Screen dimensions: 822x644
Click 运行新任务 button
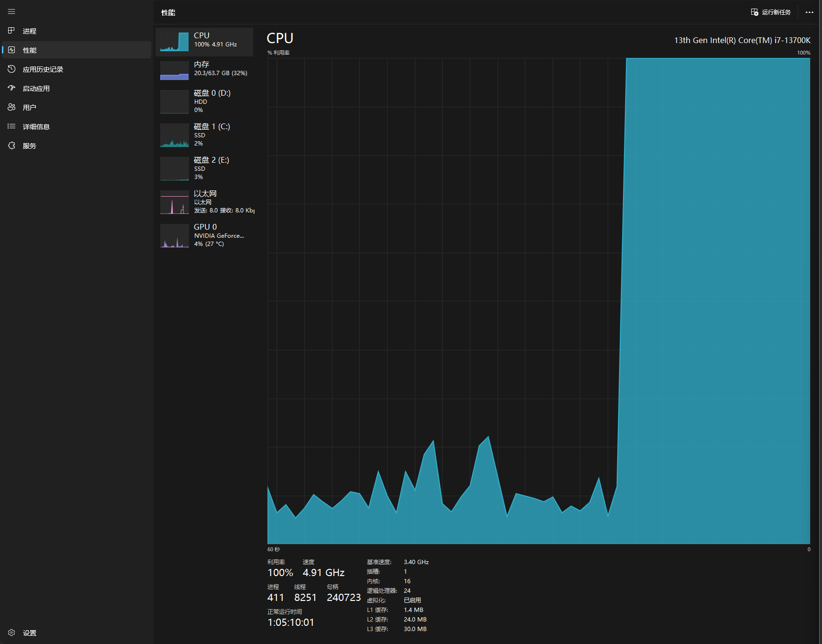[771, 12]
